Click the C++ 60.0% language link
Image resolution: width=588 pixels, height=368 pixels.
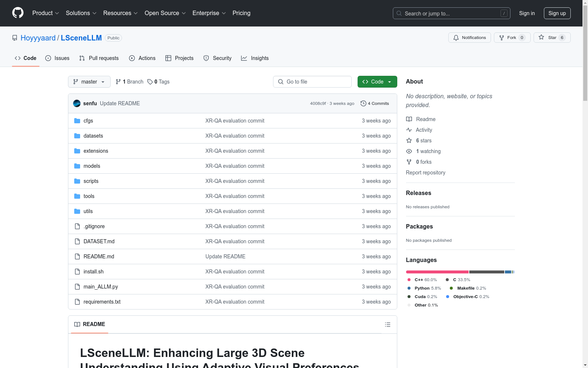422,280
